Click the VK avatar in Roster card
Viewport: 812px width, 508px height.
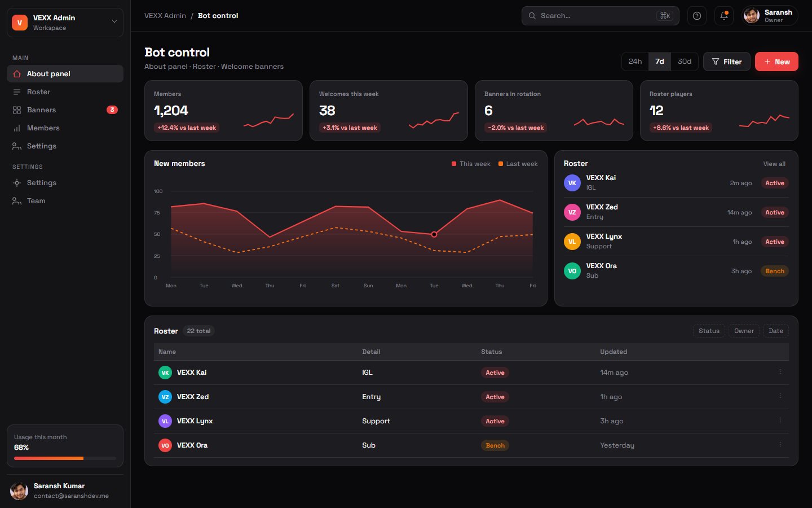[x=572, y=183]
